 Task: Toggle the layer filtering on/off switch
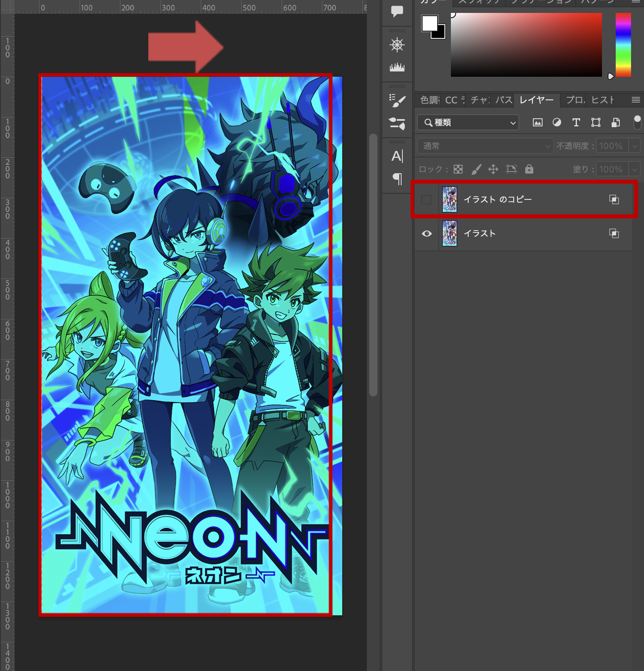(637, 122)
